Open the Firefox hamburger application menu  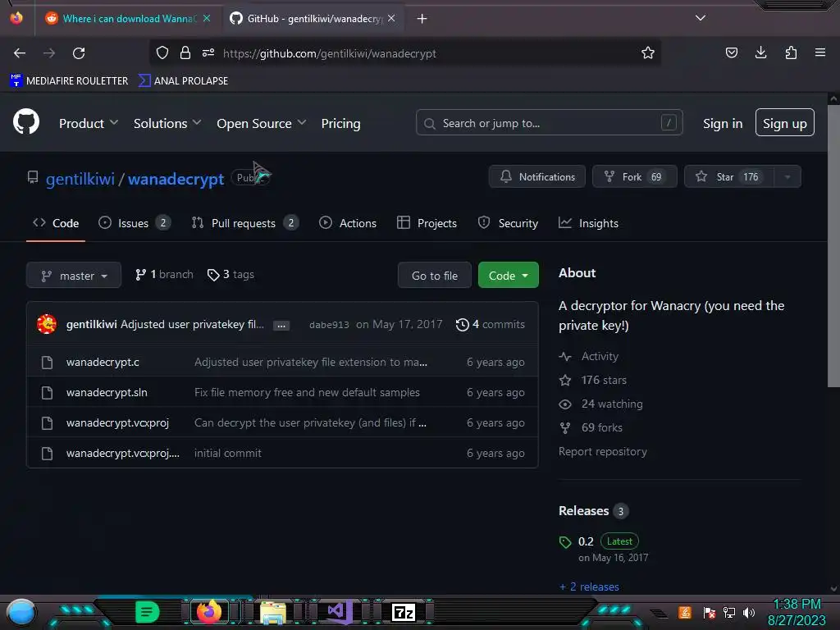(819, 52)
